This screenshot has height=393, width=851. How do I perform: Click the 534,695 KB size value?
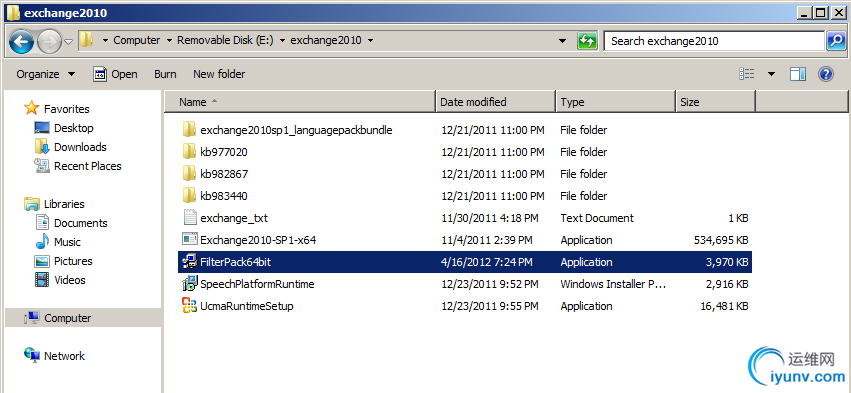[x=721, y=240]
